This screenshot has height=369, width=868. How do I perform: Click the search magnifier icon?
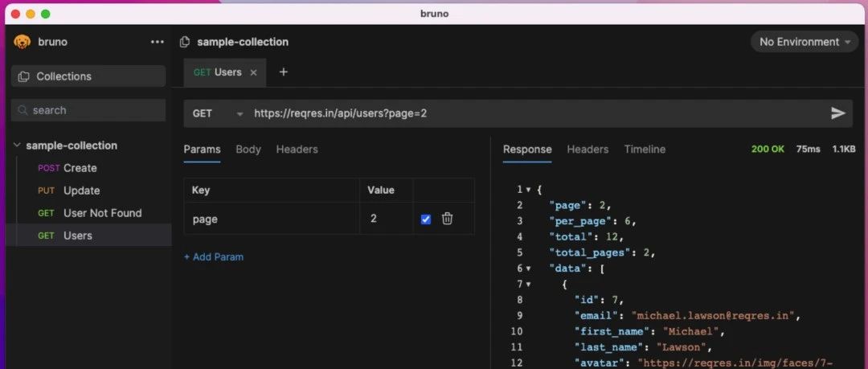pyautogui.click(x=23, y=110)
